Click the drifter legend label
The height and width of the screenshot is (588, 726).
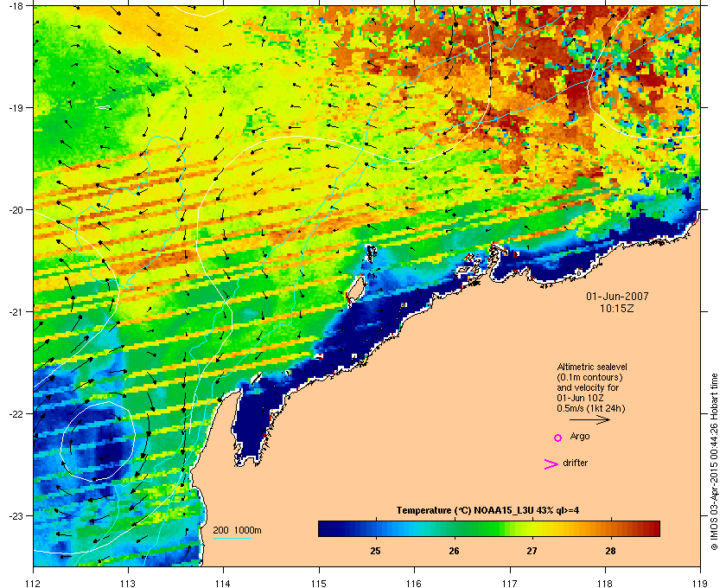575,463
